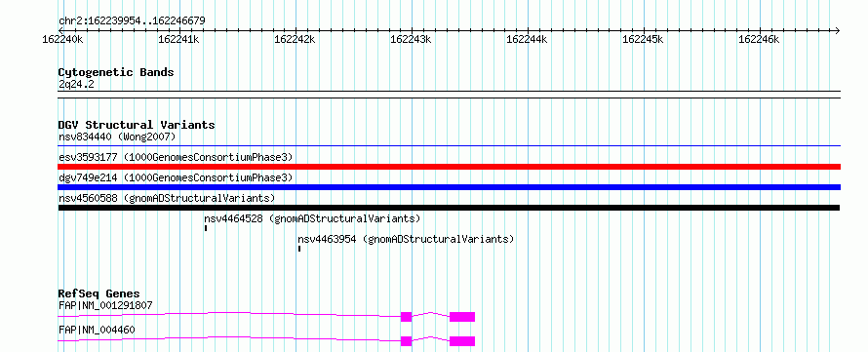This screenshot has width=868, height=352.
Task: Click the large exon of FAP|NM_001291807
Action: (462, 317)
